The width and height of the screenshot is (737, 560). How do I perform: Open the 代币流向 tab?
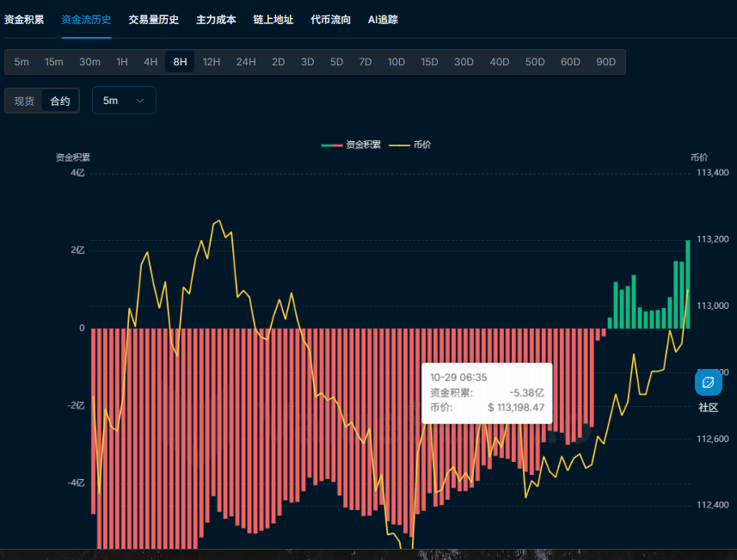coord(330,19)
